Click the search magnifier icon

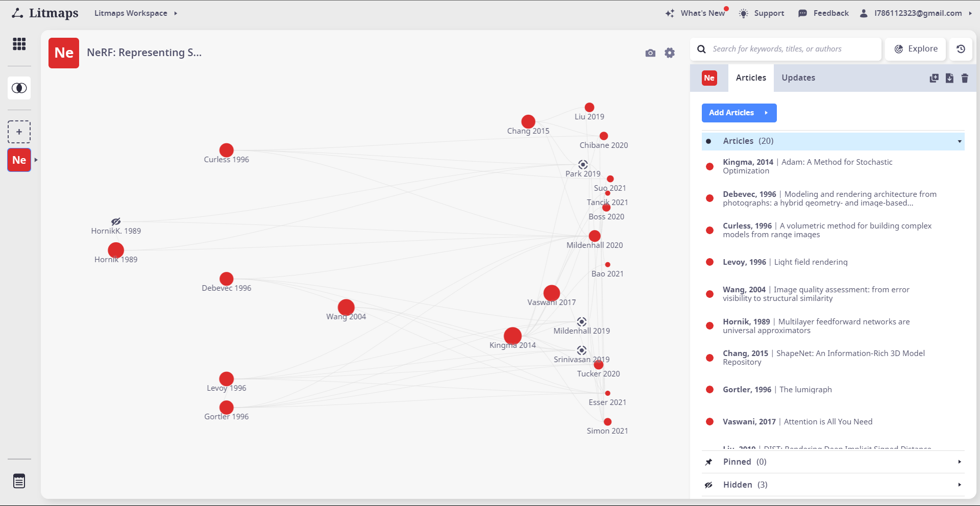(702, 49)
